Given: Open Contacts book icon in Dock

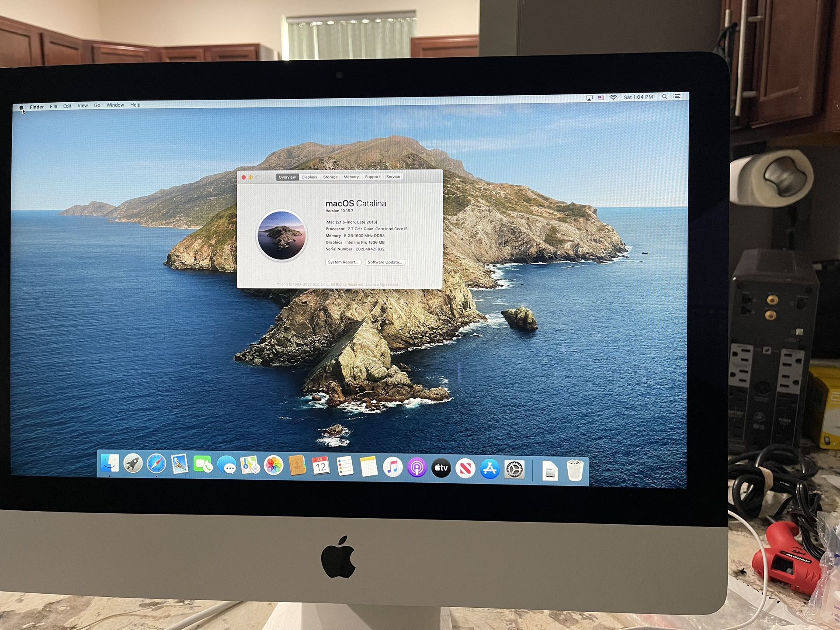Looking at the screenshot, I should (297, 466).
